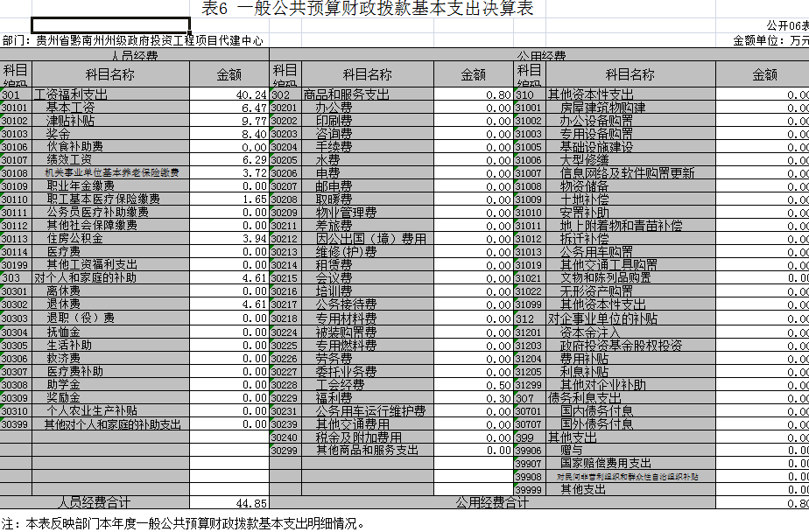This screenshot has width=809, height=532.
Task: Click the 基本工资 row name
Action: [111, 108]
